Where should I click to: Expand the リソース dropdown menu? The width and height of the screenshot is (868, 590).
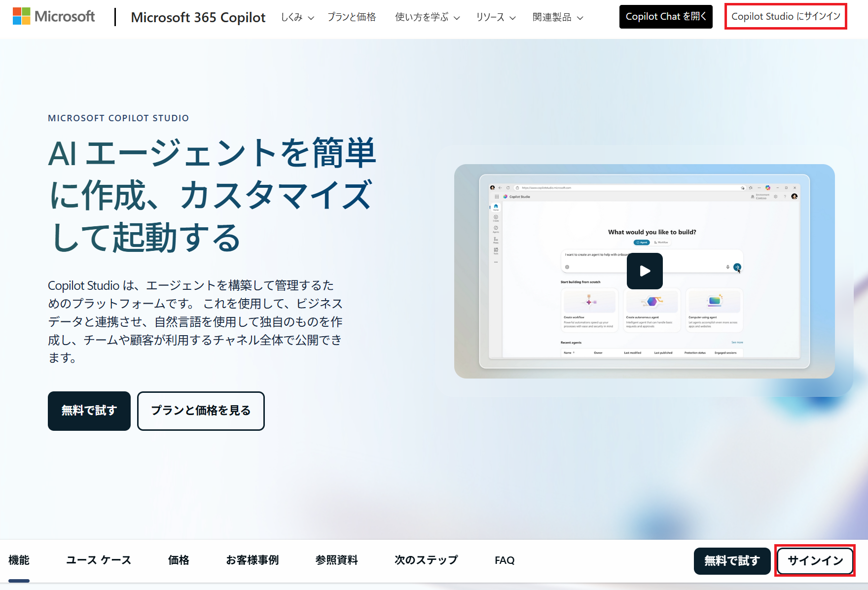(496, 17)
